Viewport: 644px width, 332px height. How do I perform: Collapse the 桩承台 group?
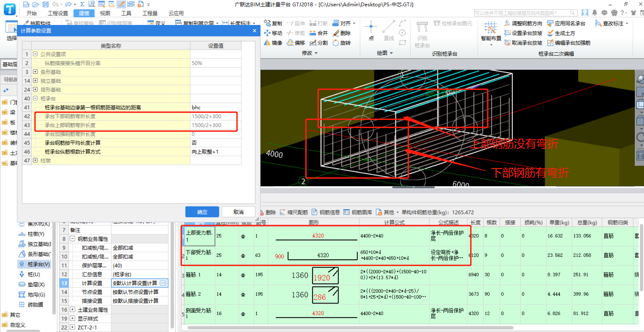tap(35, 98)
